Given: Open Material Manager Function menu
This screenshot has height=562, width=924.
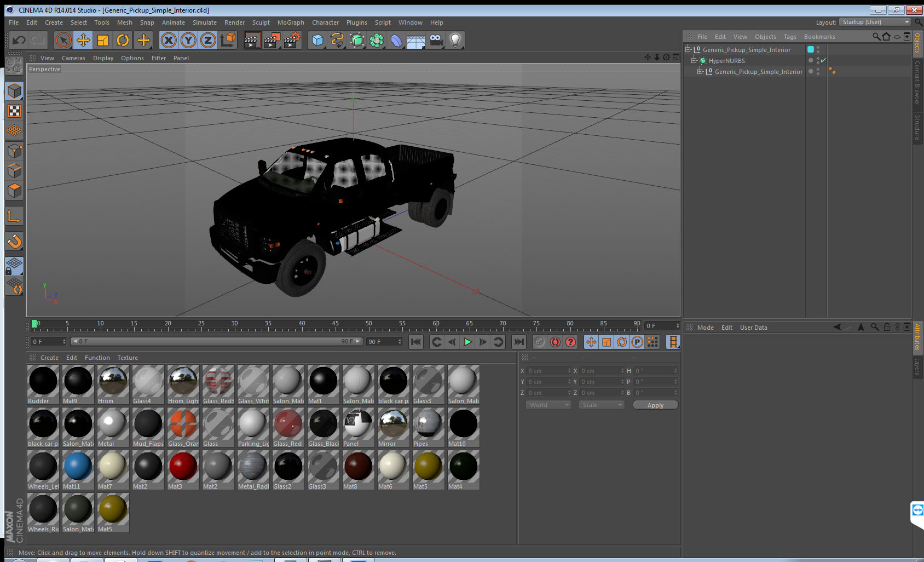Looking at the screenshot, I should [97, 358].
